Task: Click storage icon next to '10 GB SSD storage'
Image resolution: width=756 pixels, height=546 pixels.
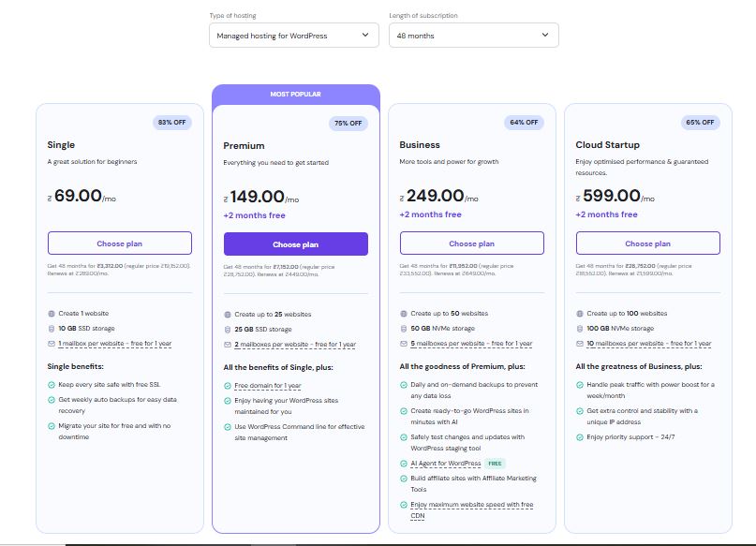Action: 51,329
